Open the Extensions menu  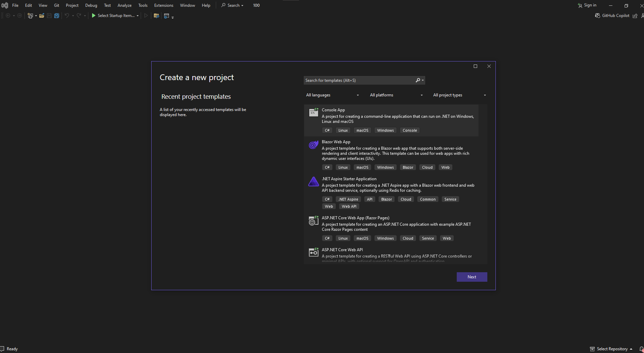tap(163, 5)
